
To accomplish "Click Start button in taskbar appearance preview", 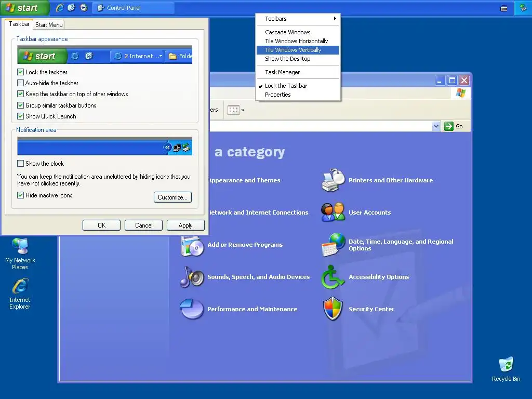I will [x=42, y=56].
